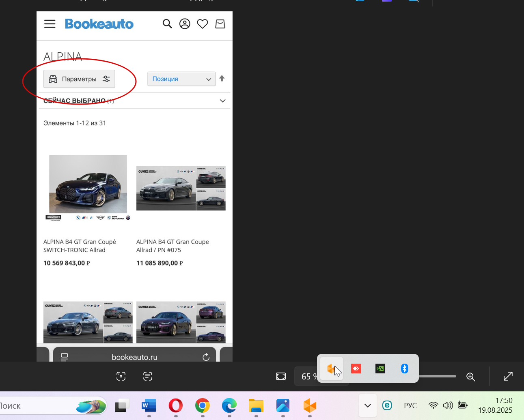Click the NVIDIA tray icon
This screenshot has width=524, height=420.
pos(380,369)
